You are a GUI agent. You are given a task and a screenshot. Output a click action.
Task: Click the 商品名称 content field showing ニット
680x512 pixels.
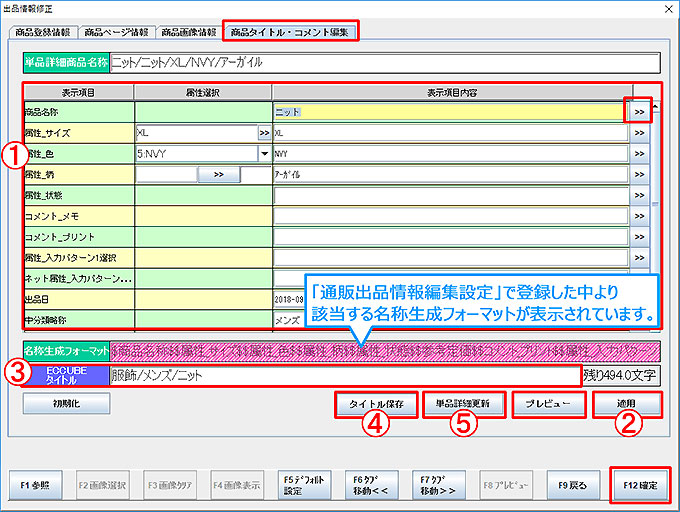pyautogui.click(x=449, y=112)
